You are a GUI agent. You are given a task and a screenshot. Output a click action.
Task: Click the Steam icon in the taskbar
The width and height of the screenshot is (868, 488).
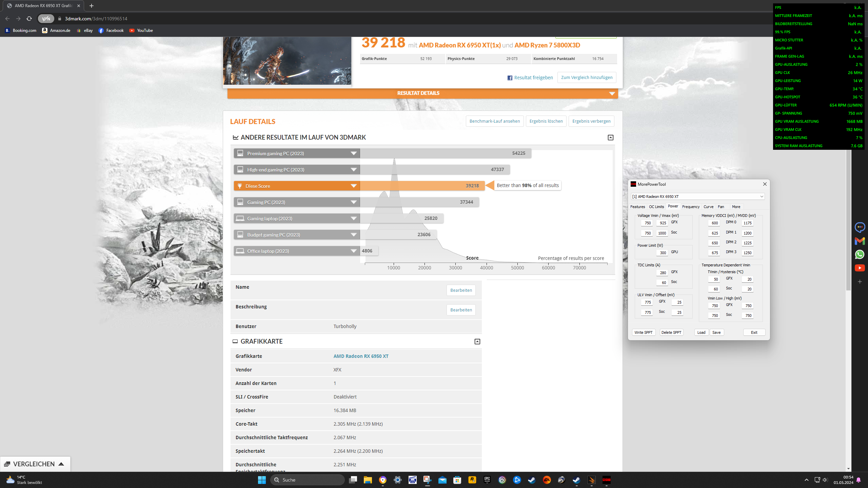tap(532, 480)
